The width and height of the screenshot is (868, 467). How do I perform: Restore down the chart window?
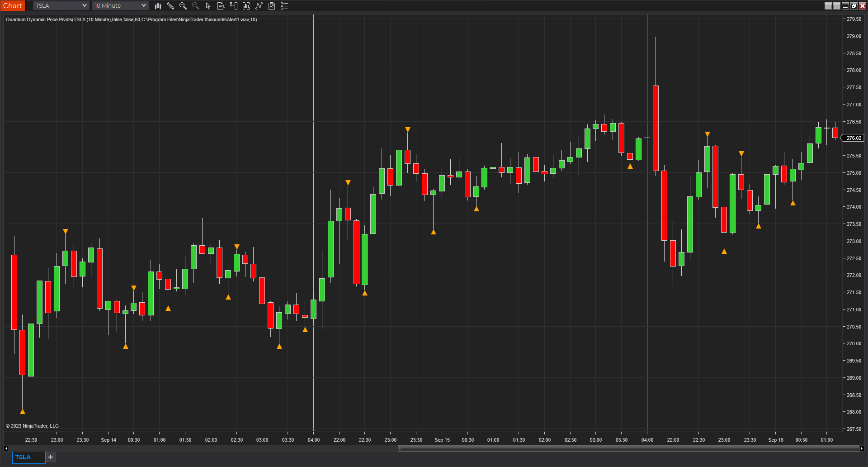pyautogui.click(x=854, y=6)
